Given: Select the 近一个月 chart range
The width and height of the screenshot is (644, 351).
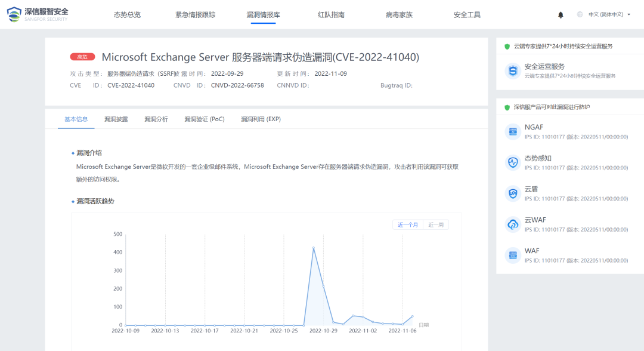Looking at the screenshot, I should (x=408, y=225).
